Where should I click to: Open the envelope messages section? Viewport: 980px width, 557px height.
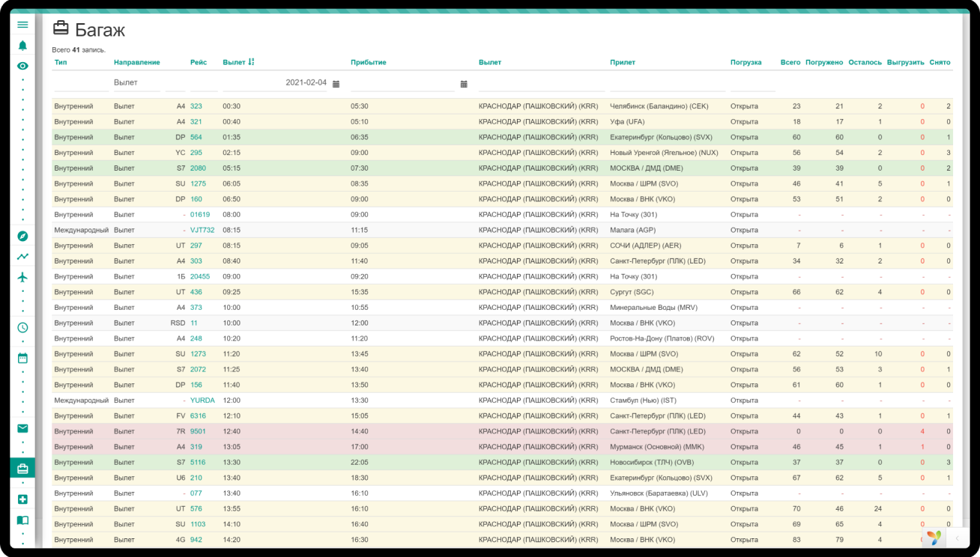tap(22, 428)
